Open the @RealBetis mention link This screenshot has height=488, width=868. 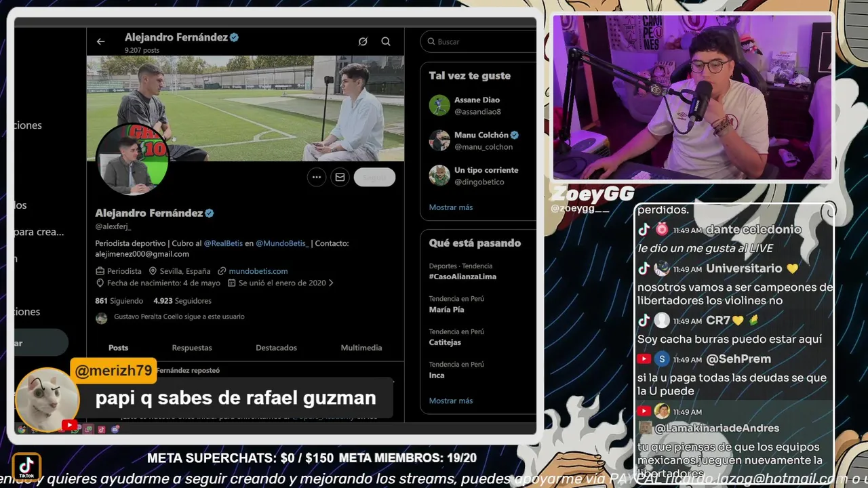click(x=223, y=243)
